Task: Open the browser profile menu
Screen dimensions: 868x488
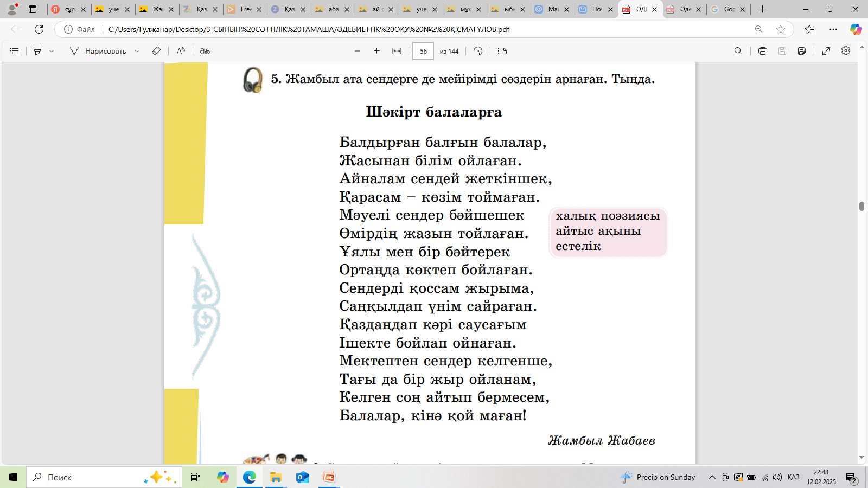Action: pyautogui.click(x=12, y=9)
